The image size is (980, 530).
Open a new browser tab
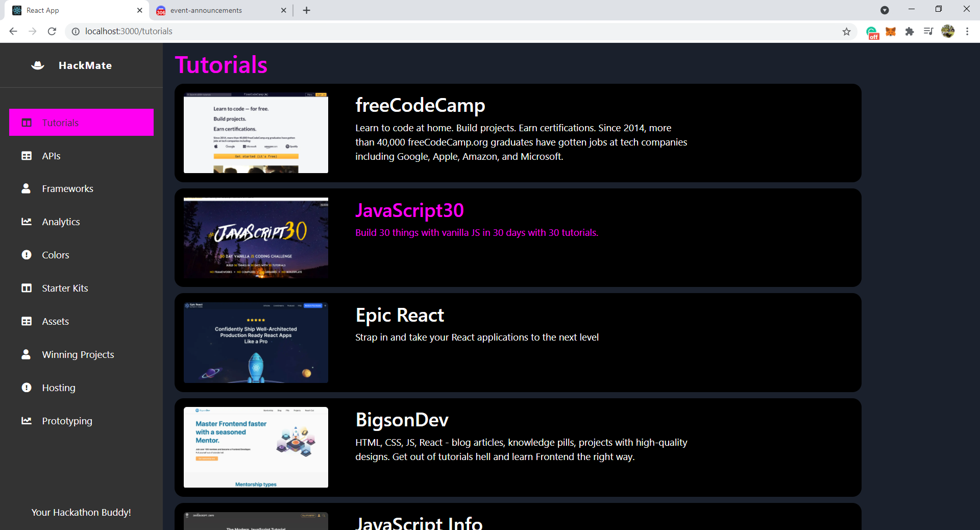pos(306,10)
